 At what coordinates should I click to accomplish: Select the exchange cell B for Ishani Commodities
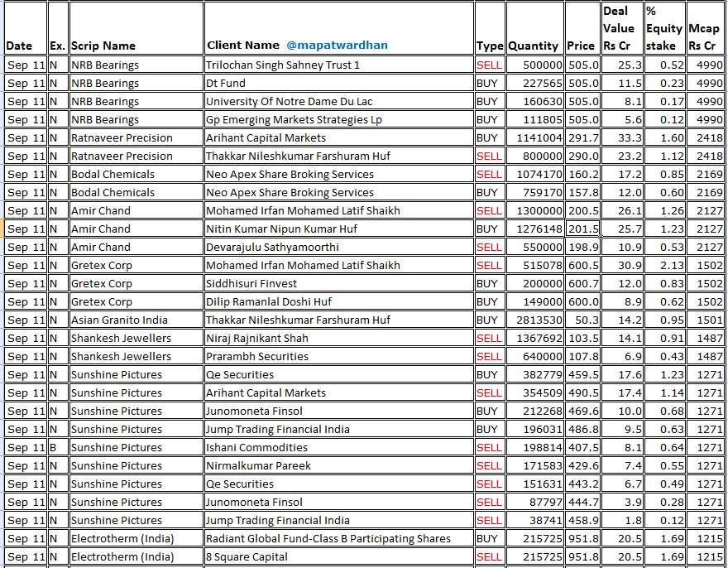click(58, 447)
